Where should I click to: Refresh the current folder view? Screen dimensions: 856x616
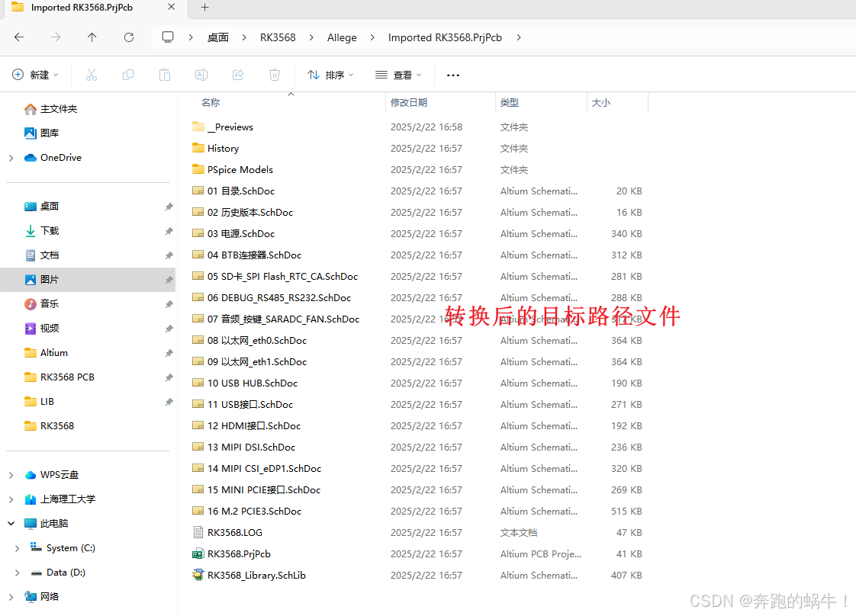[129, 37]
